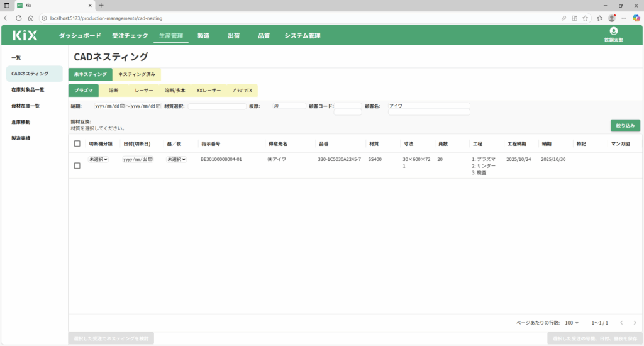Check the row for BE30100008004-01
This screenshot has height=346, width=644.
tap(77, 165)
